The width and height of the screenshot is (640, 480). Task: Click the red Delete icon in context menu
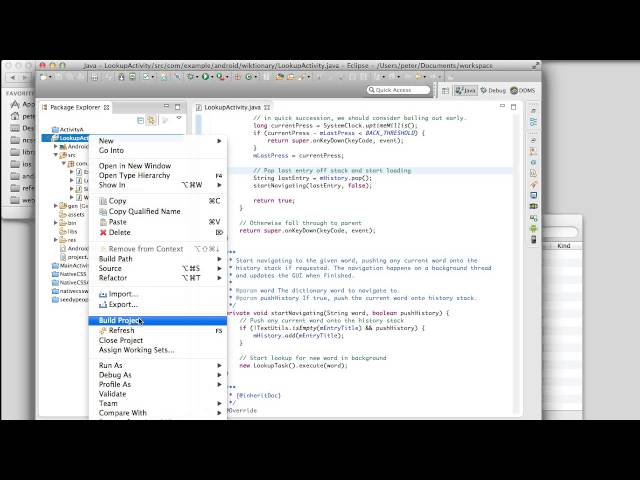103,233
